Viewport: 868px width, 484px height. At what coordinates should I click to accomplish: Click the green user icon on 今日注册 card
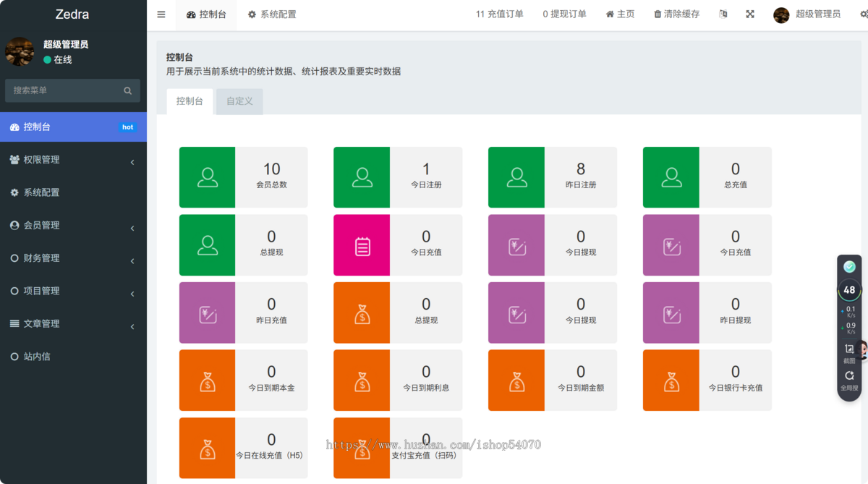point(362,177)
